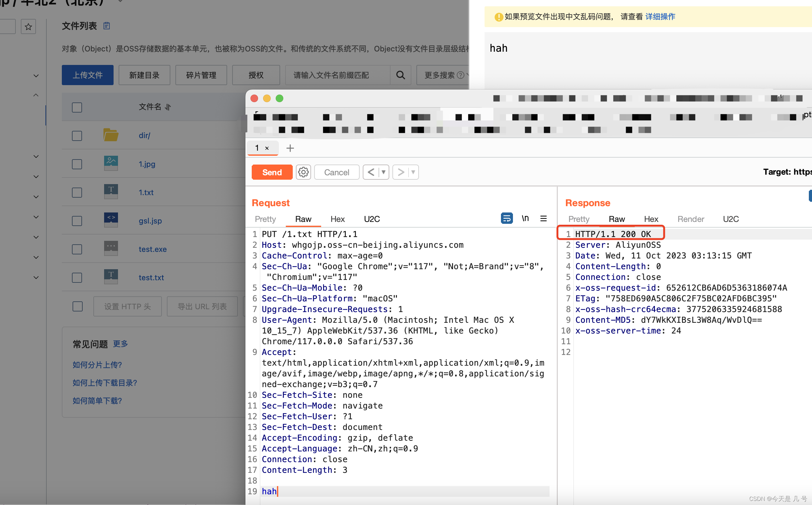
Task: Check the gsl.jsp row checkbox
Action: (x=77, y=221)
